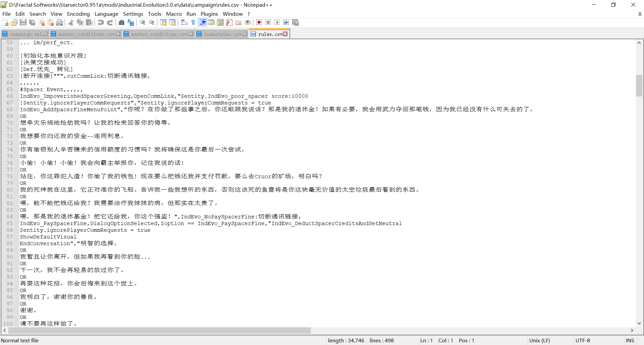Viewport: 644px width, 345px height.
Task: Open Replace dialog from toolbar
Action: (131, 22)
